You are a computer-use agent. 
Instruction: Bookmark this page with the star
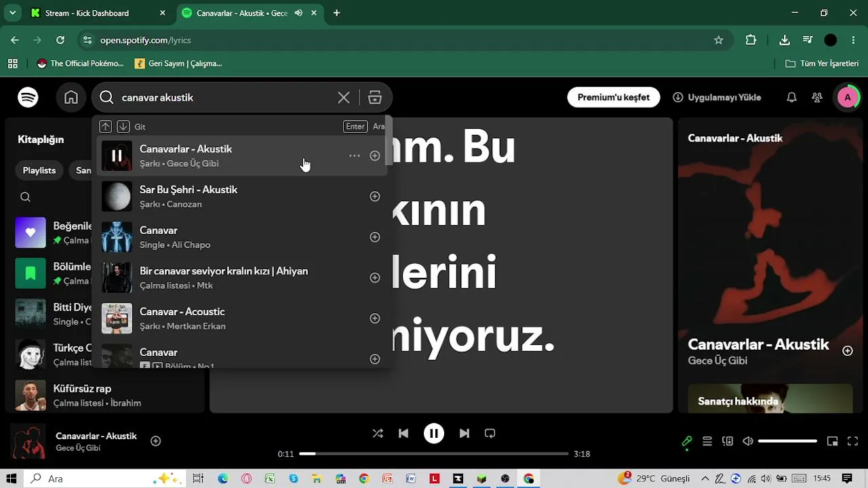(x=719, y=40)
